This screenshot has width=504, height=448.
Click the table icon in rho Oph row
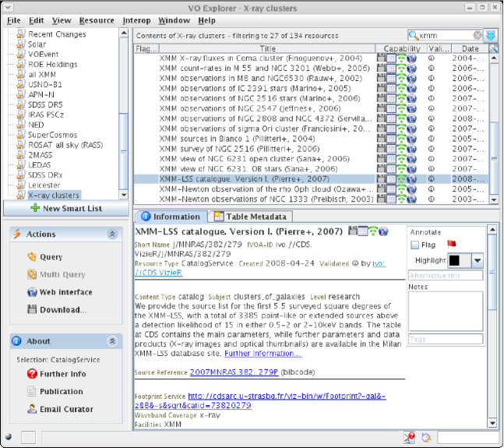click(x=391, y=189)
